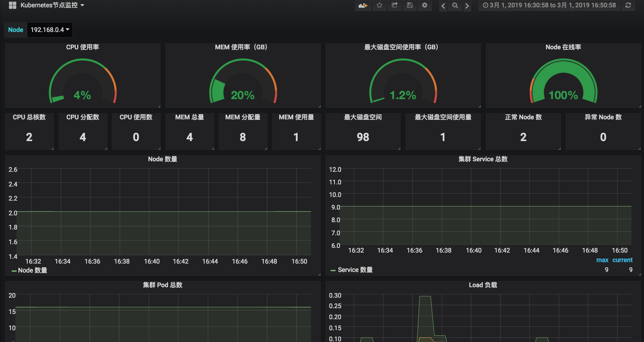Click the MEM 分配量 panel title
The height and width of the screenshot is (342, 644).
pyautogui.click(x=243, y=117)
